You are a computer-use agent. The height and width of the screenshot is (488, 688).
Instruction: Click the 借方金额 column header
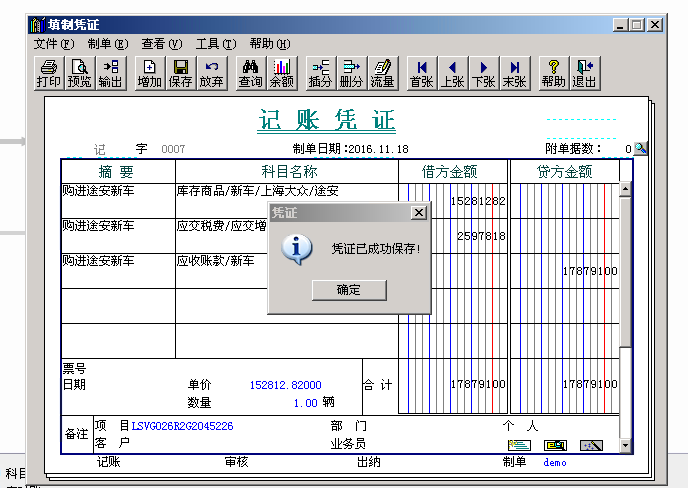tap(453, 172)
